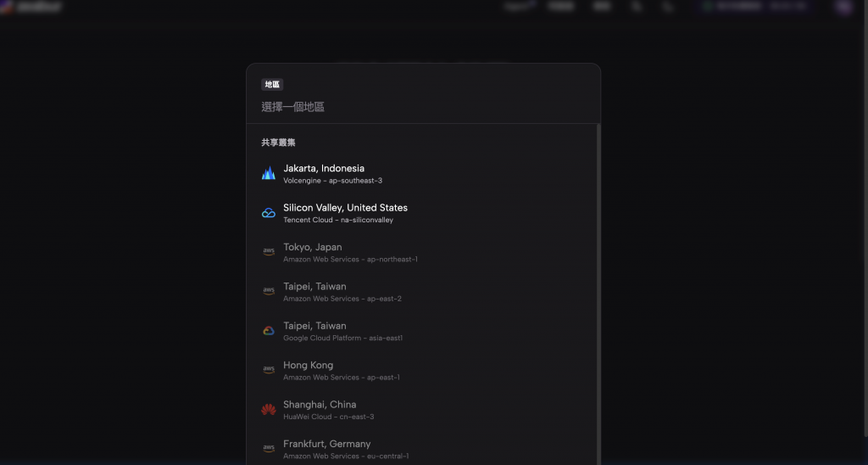
Task: Click the 地區 tag above the search field
Action: (x=272, y=84)
